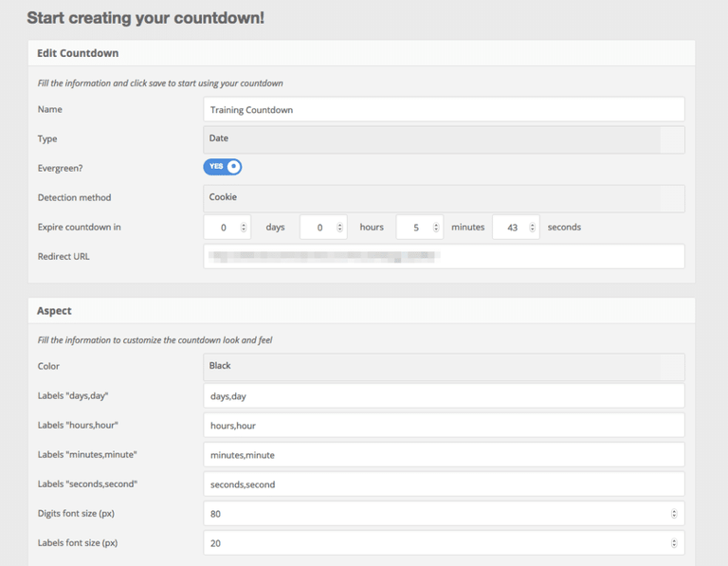Click the Name field with Training Countdown
This screenshot has width=728, height=566.
(x=444, y=110)
